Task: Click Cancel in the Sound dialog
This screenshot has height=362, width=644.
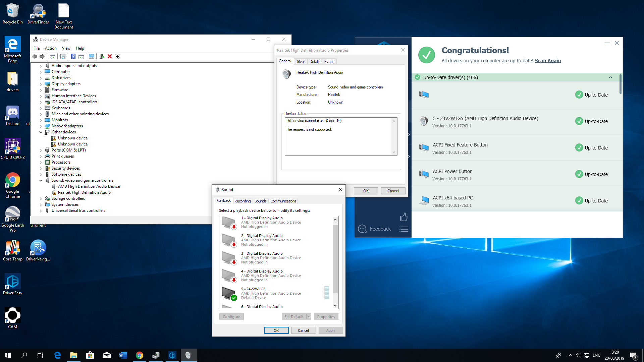Action: (303, 330)
